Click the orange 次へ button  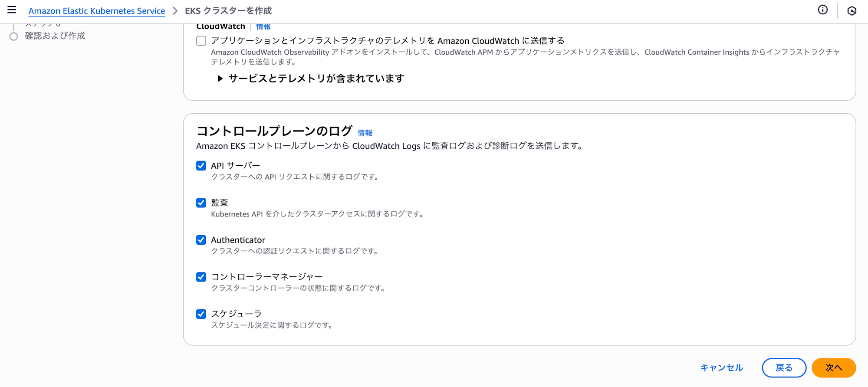click(833, 368)
